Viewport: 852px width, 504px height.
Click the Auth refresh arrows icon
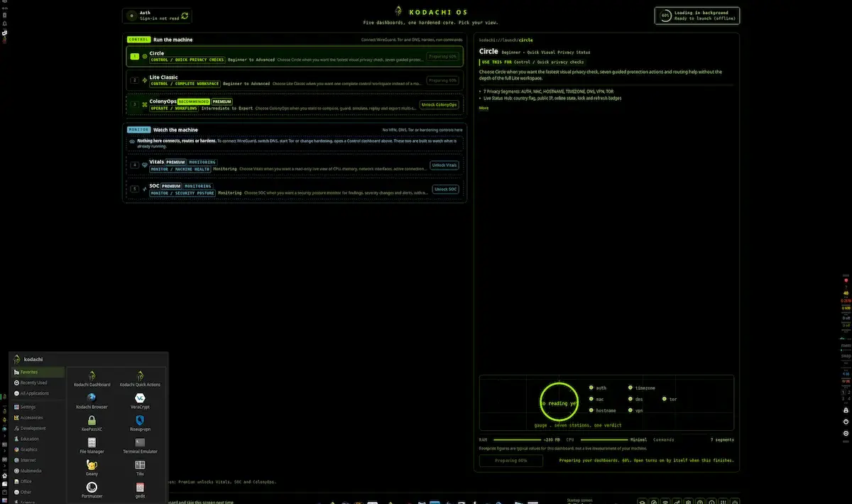point(185,16)
